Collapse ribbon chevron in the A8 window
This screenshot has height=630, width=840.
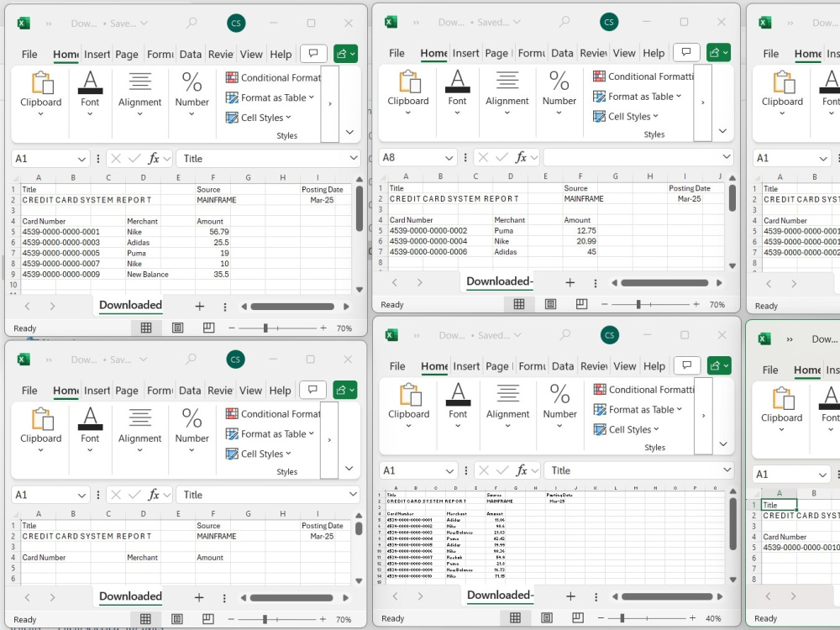click(x=722, y=131)
